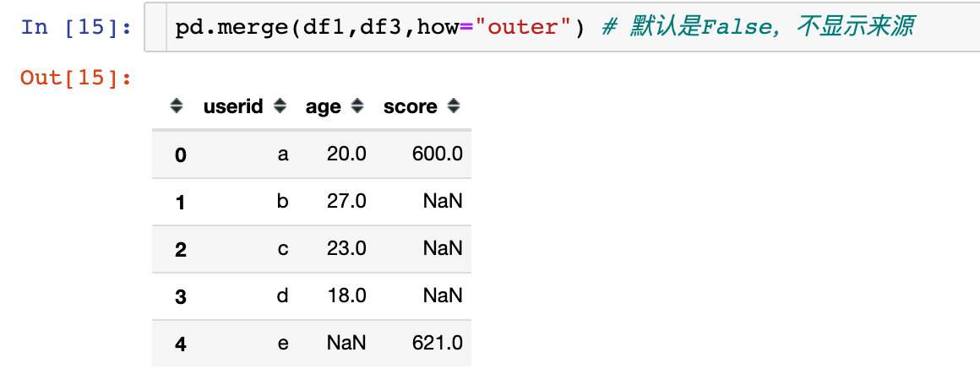Click score value 600.0

[438, 154]
